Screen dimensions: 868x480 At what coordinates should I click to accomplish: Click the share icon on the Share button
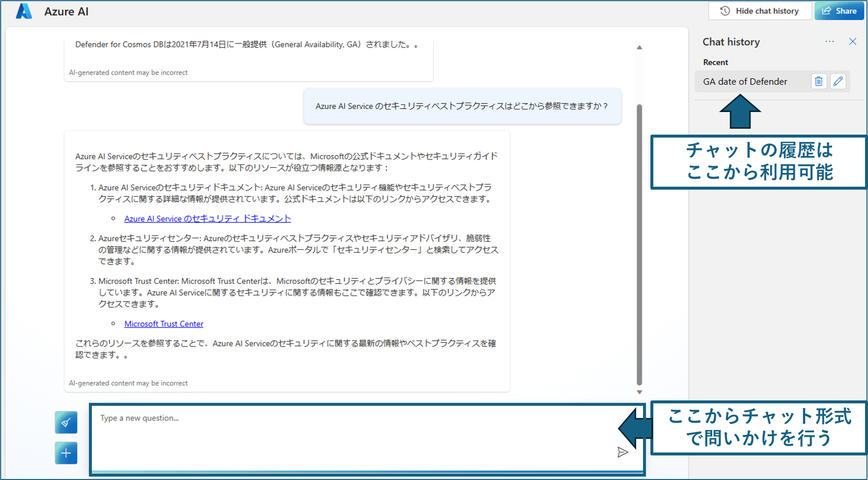[826, 10]
